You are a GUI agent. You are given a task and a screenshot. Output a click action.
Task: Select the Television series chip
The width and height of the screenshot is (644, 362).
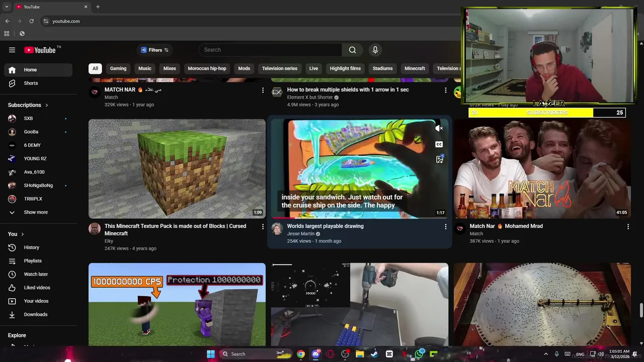pos(280,68)
